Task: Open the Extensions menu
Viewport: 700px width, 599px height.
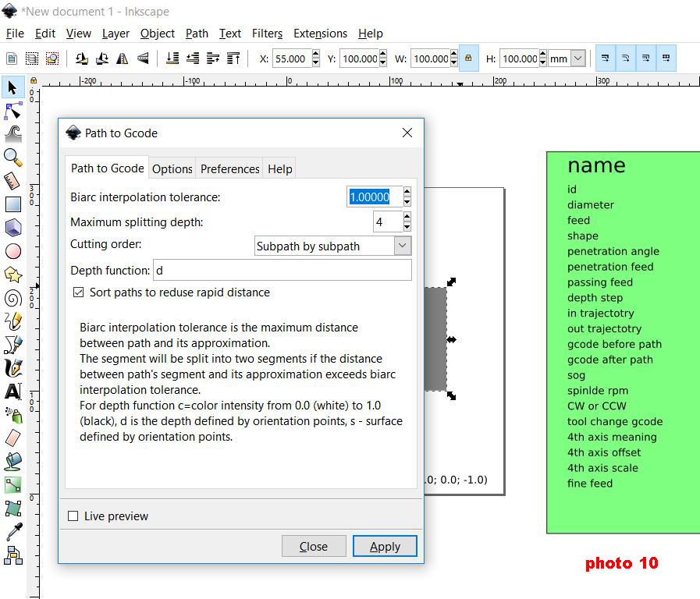Action: click(x=320, y=34)
